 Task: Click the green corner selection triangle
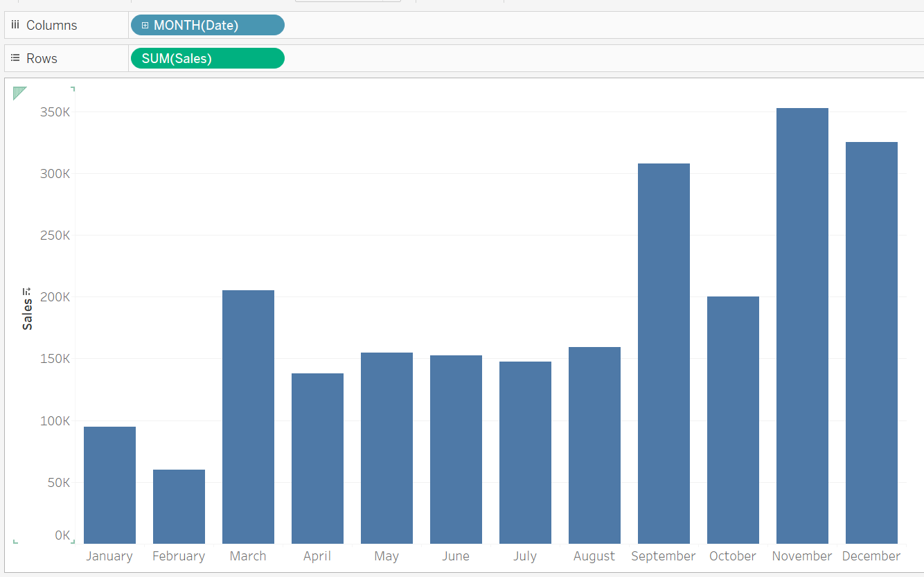pyautogui.click(x=19, y=93)
